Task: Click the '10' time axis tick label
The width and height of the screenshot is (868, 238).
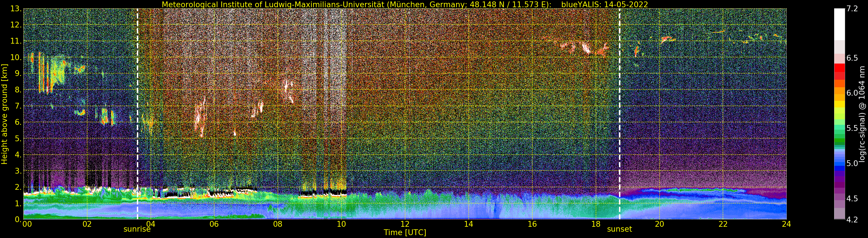Action: click(x=341, y=224)
